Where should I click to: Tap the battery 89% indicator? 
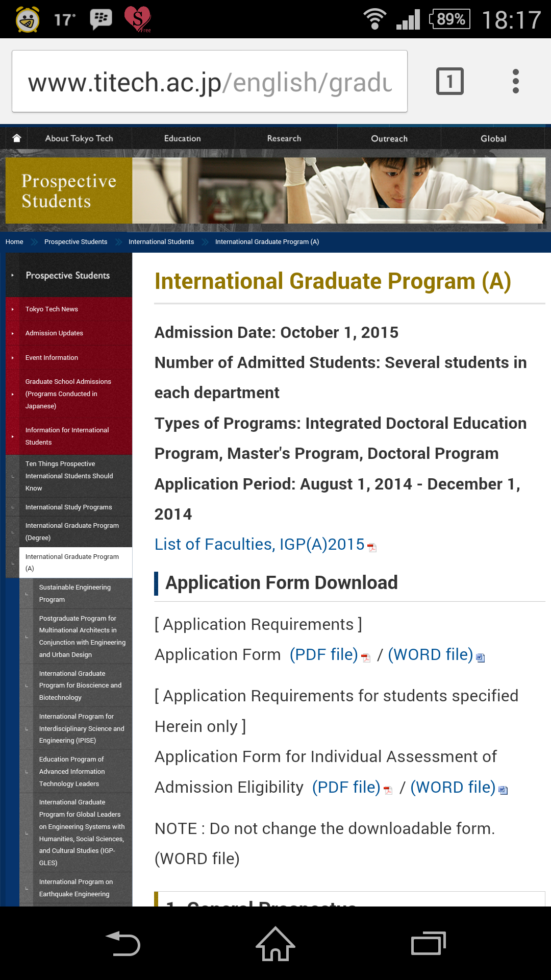tap(450, 19)
